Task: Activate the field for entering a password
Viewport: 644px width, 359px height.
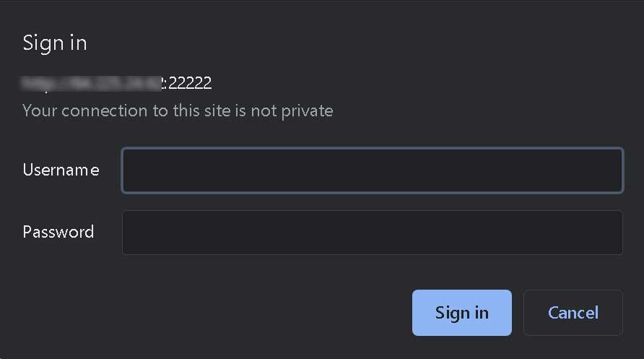Action: point(372,233)
